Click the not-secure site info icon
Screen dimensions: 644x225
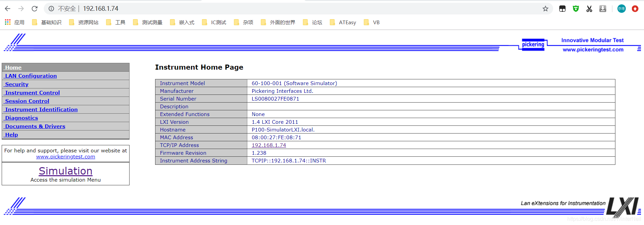51,9
